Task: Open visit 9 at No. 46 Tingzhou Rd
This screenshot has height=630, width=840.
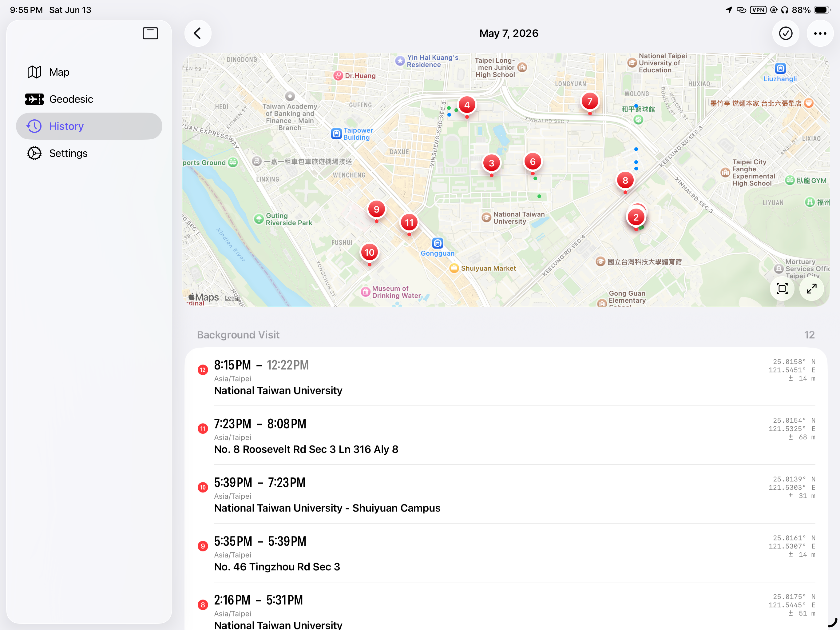Action: pyautogui.click(x=506, y=553)
